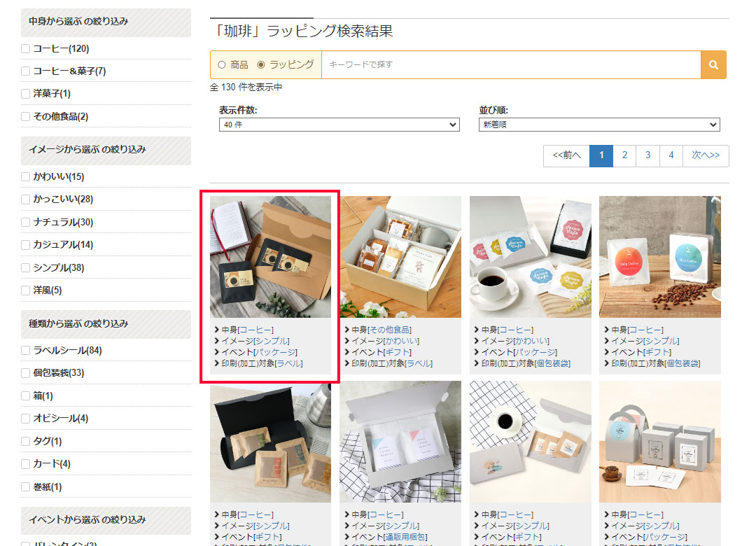Go to page 2 of results
756x546 pixels.
tap(624, 155)
